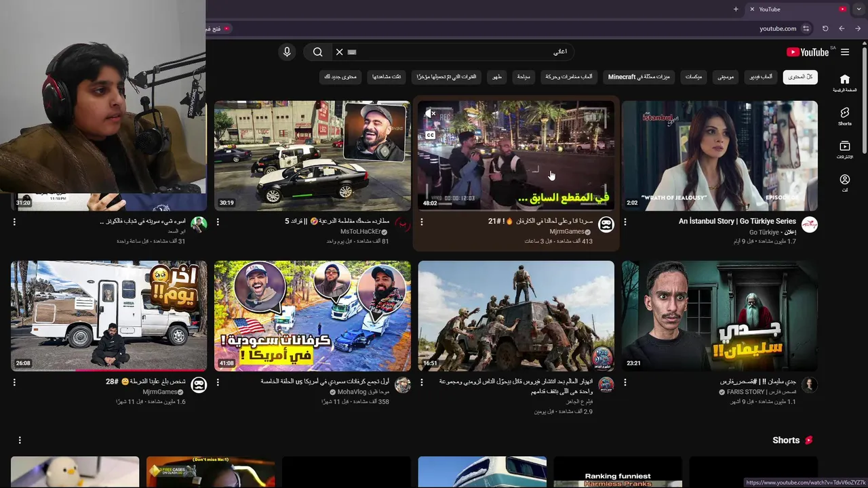Open the zombie movie channel avatar
Screen dimensions: 868x488
tap(606, 385)
